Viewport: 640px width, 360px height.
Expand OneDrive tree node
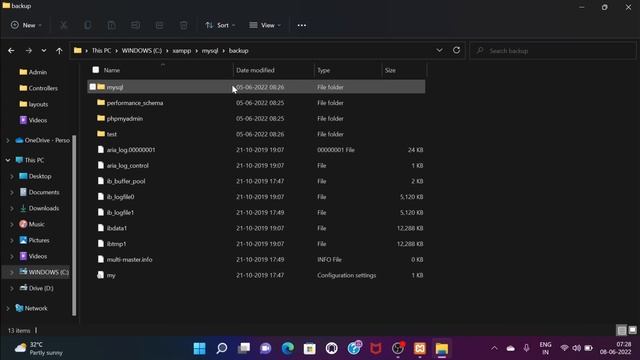(x=8, y=140)
